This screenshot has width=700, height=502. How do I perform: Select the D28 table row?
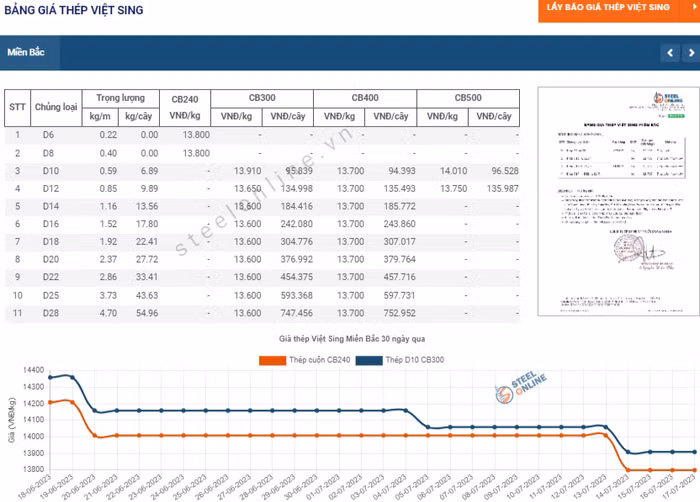[x=262, y=314]
